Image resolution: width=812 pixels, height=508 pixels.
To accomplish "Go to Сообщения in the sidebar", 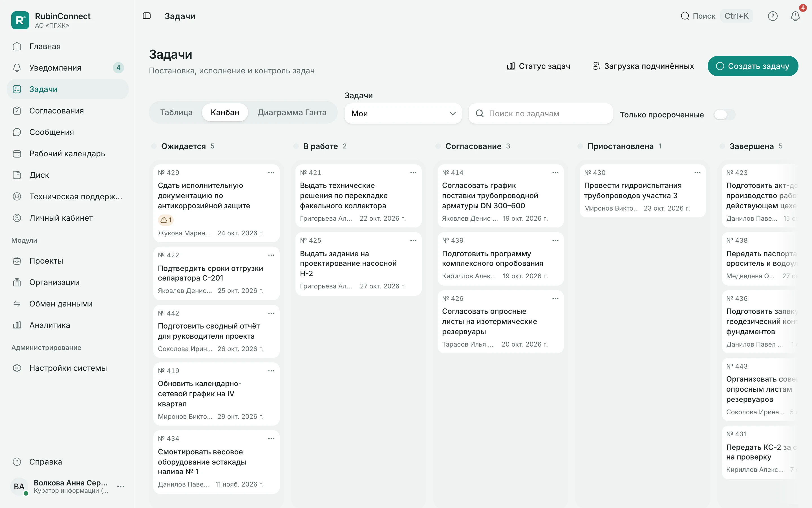I will point(68,132).
